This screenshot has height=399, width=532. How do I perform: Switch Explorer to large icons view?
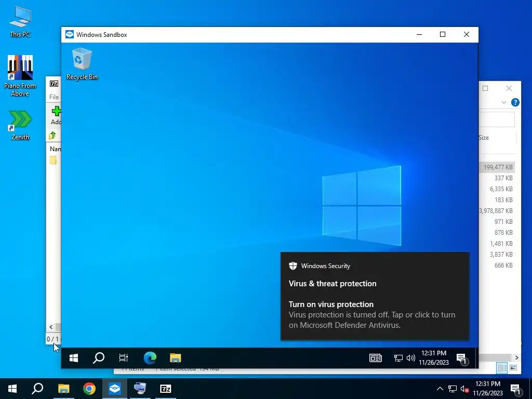click(513, 368)
